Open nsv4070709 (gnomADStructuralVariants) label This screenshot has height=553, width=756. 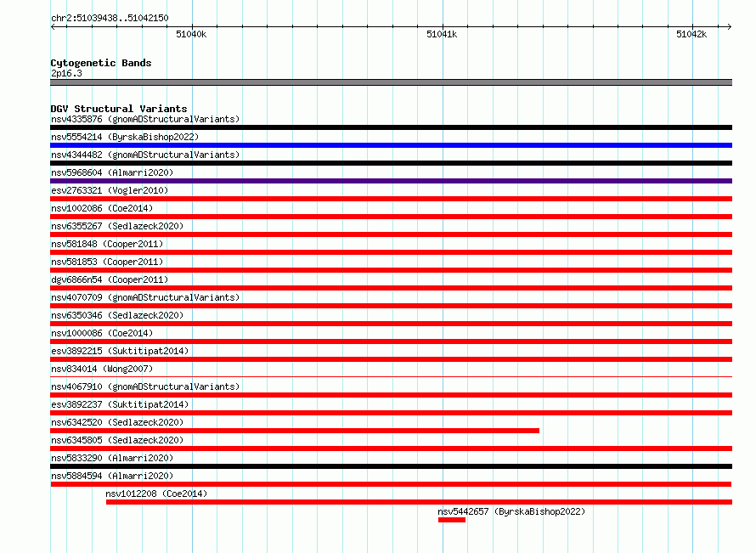145,297
